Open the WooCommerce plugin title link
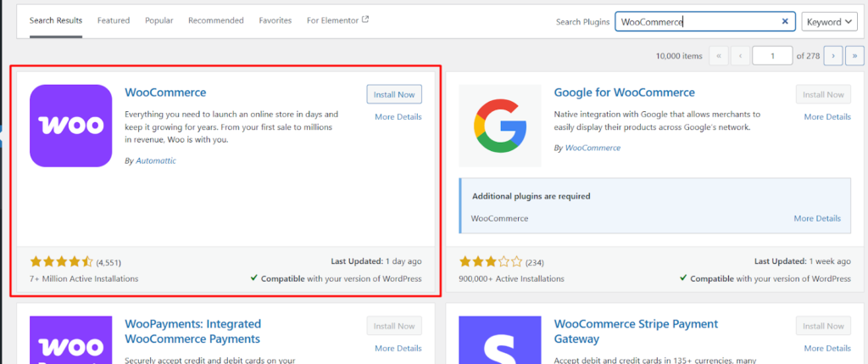Screen dimensions: 868x364 [165, 92]
